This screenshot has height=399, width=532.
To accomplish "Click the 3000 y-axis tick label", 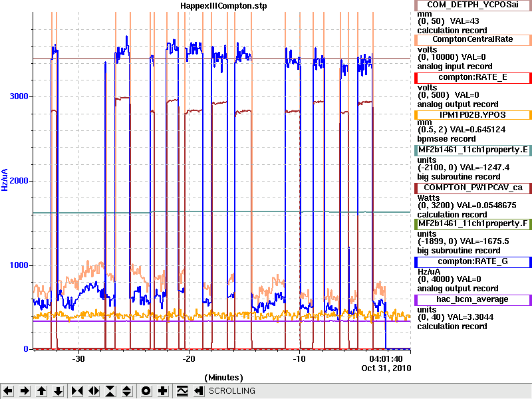I will (x=19, y=96).
